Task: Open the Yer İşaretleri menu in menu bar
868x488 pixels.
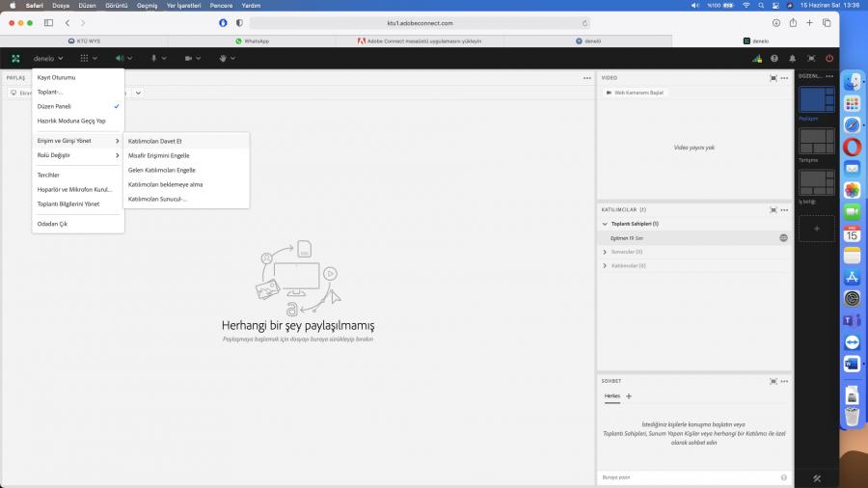Action: [183, 5]
